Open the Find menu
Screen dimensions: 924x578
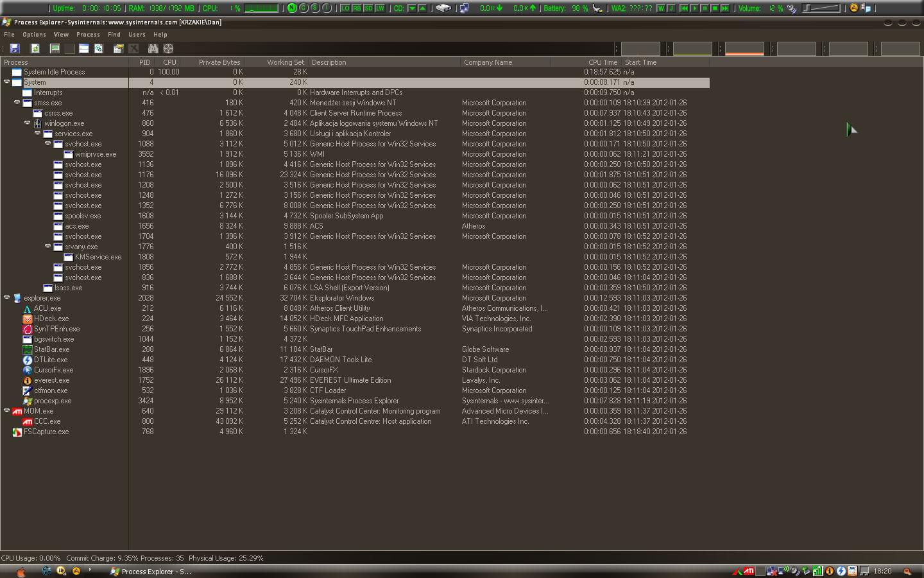tap(114, 35)
